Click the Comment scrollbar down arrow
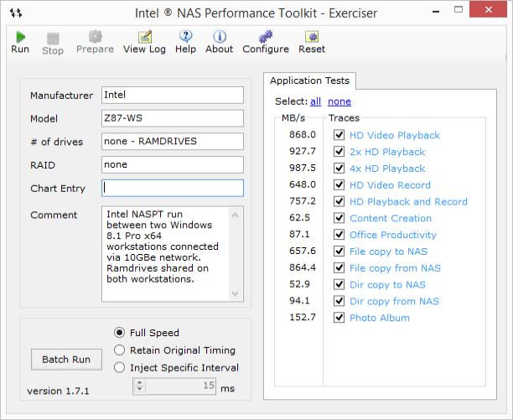Viewport: 513px width, 420px height. (x=236, y=293)
